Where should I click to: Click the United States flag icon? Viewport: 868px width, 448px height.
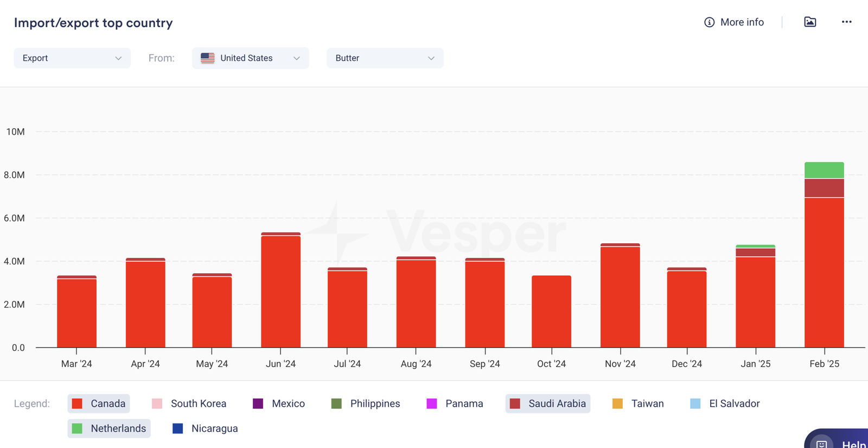point(207,58)
